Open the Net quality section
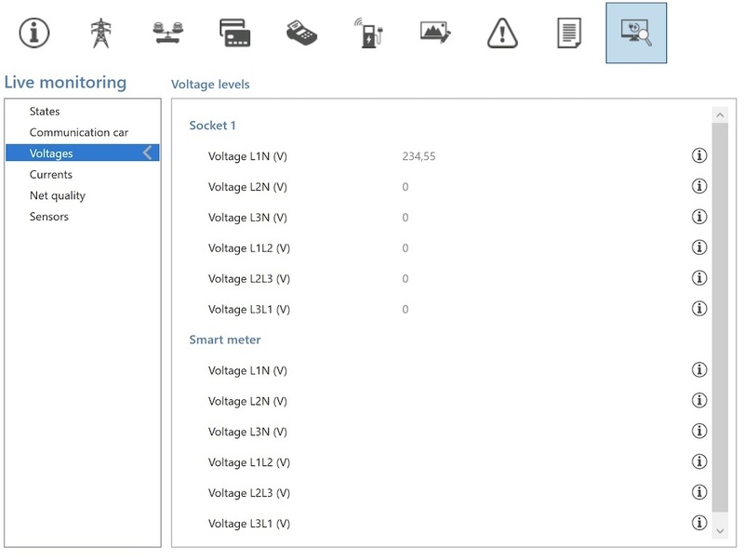Screen dimensions: 744x560 58,196
